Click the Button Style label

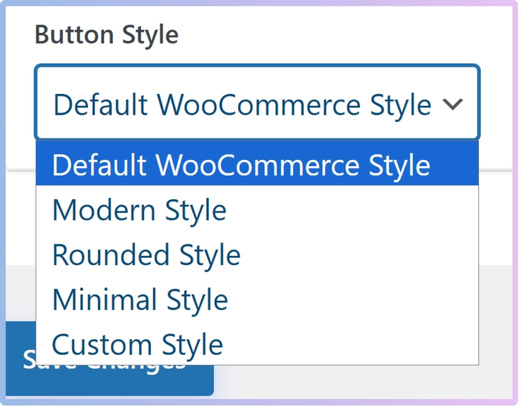point(107,35)
